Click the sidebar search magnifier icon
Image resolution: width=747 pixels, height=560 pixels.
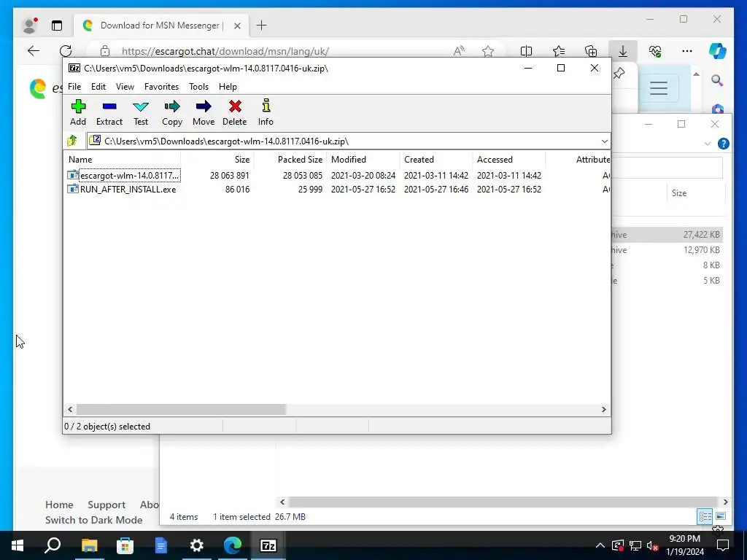[x=718, y=80]
